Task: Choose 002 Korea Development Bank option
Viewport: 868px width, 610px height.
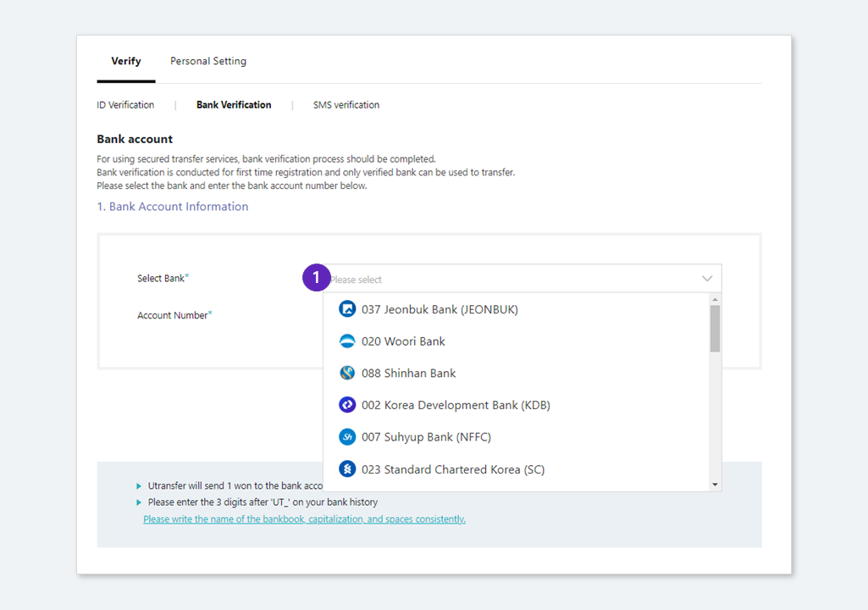Action: coord(457,404)
